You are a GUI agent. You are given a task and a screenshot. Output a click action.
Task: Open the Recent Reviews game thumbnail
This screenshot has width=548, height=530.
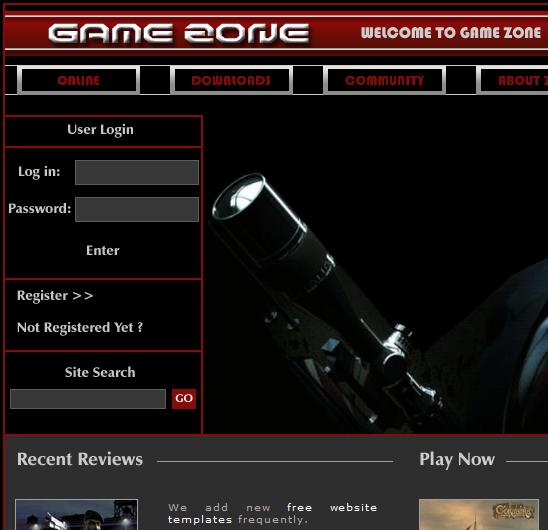(77, 515)
